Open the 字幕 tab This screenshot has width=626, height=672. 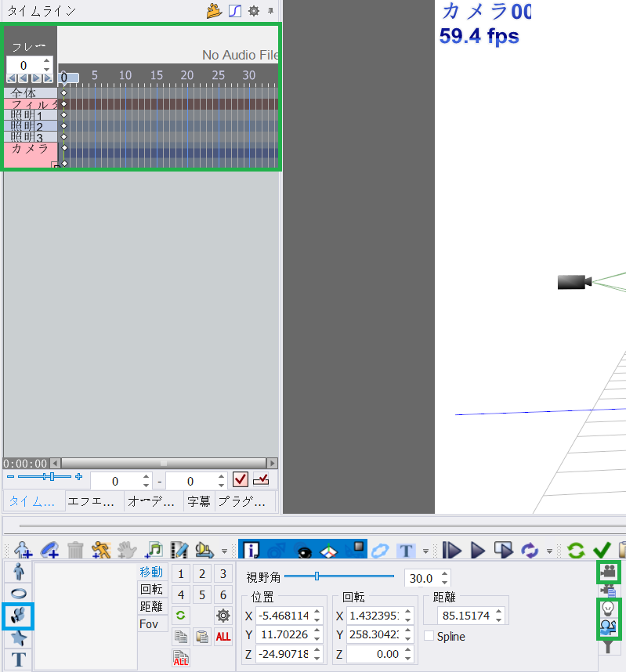(198, 501)
